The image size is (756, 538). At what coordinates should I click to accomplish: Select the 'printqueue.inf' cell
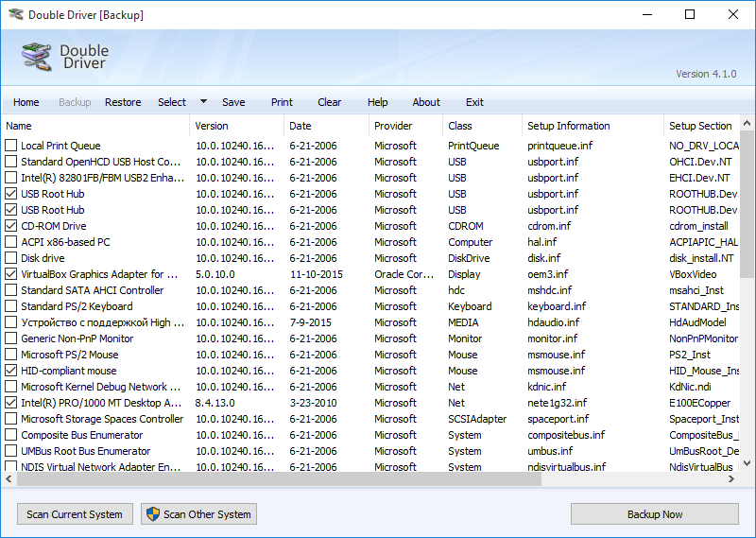click(559, 146)
